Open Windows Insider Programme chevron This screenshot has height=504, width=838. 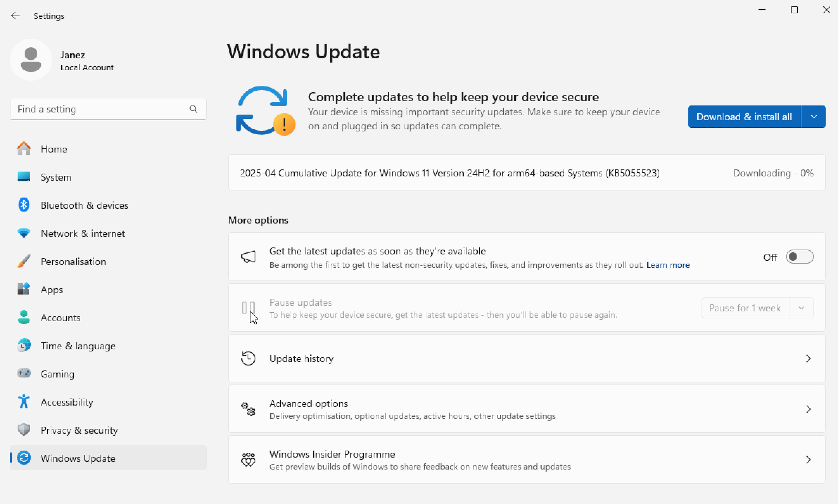808,459
